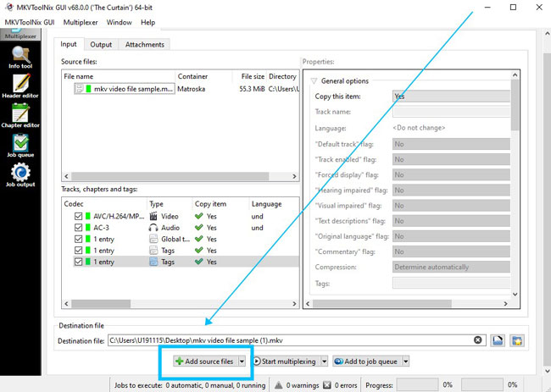The width and height of the screenshot is (551, 392).
Task: Open the MKVToolNix GUI menu
Action: point(30,22)
